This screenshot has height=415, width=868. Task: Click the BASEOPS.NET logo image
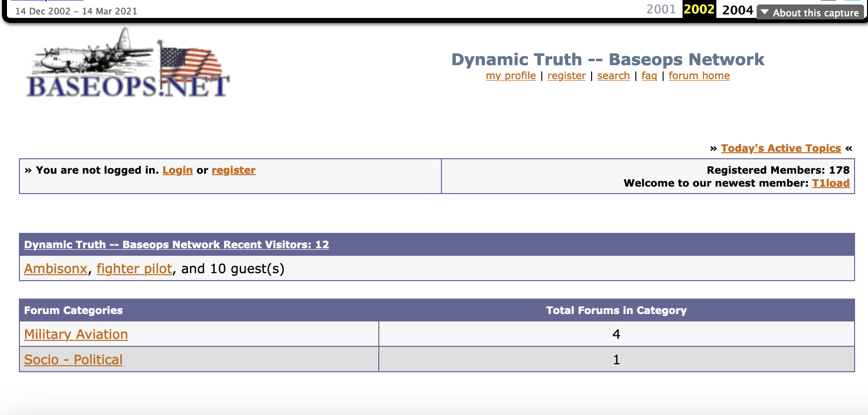[x=128, y=63]
